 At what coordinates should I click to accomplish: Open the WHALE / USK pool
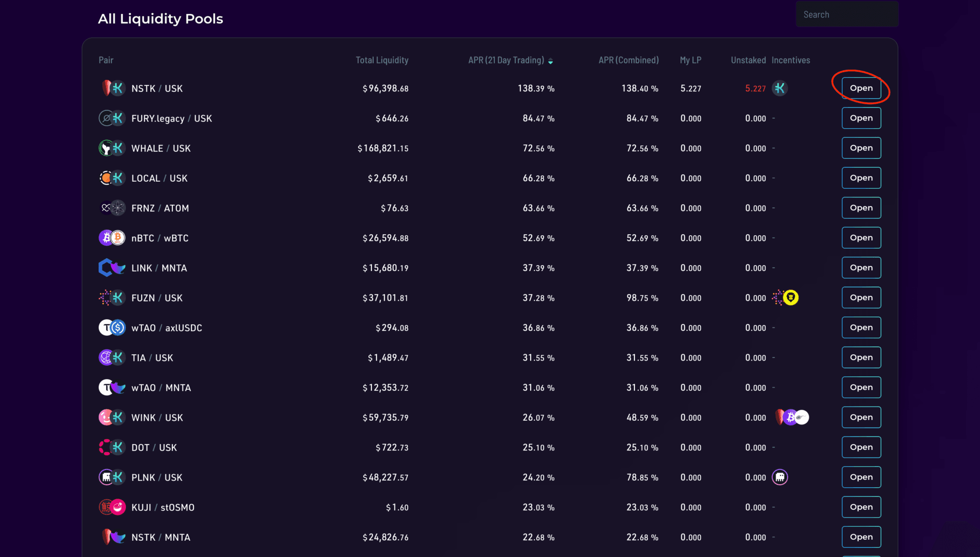click(861, 148)
